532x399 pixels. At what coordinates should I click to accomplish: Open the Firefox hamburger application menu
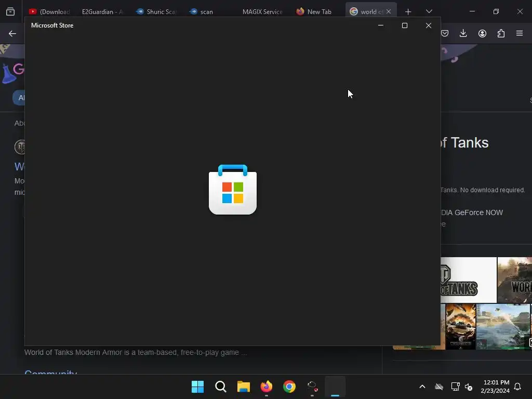(520, 33)
